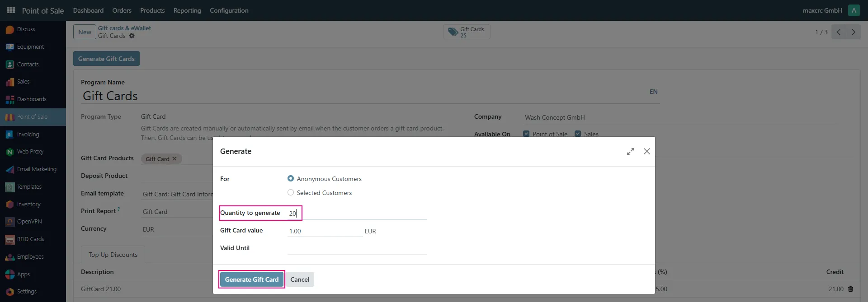Click Point of Sale app title
This screenshot has width=868, height=302.
click(43, 10)
